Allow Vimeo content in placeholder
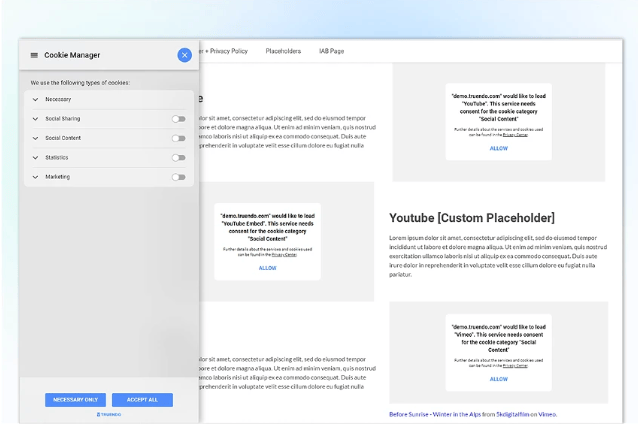 pyautogui.click(x=498, y=379)
